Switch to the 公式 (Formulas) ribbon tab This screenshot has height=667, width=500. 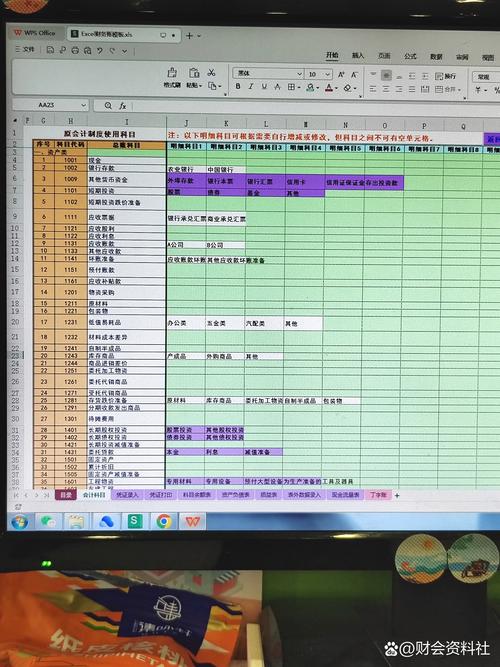[410, 56]
